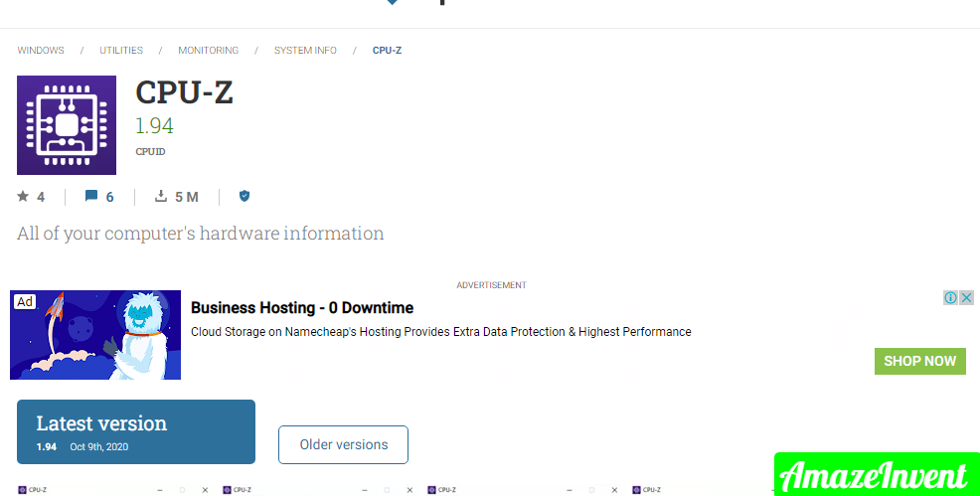Click the yeti astronaut ad image
The height and width of the screenshot is (496, 980).
click(95, 335)
